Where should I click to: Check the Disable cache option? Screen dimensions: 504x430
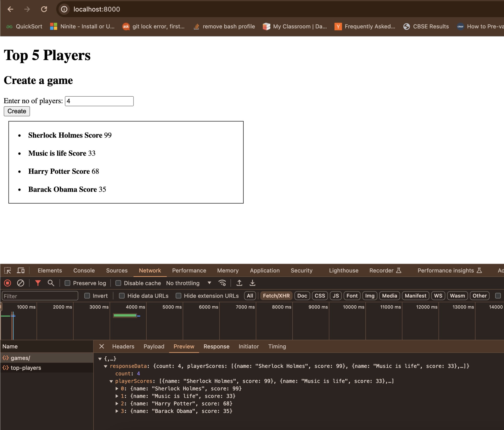(x=118, y=283)
